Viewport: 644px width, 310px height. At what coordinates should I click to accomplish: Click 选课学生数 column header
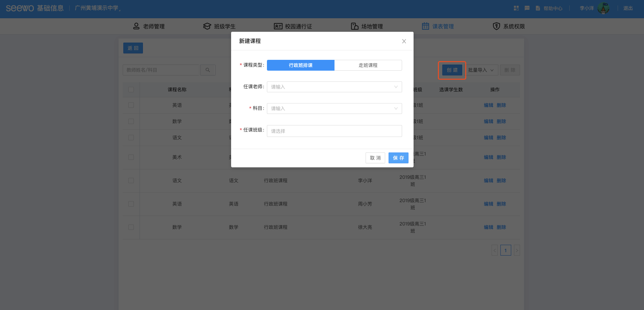(451, 90)
